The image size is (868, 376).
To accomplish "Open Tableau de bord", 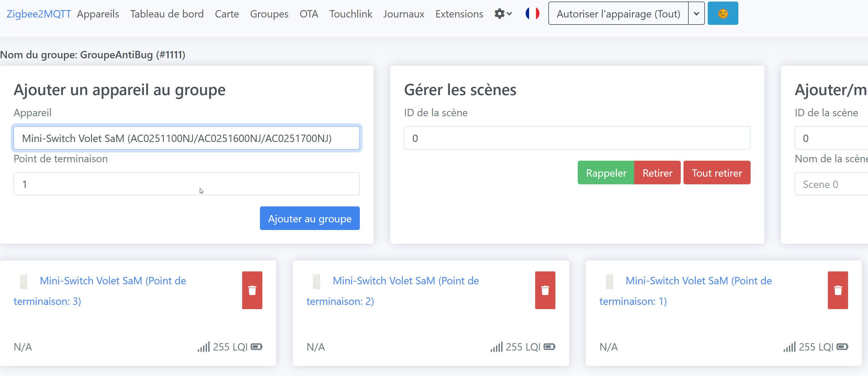I will click(167, 14).
